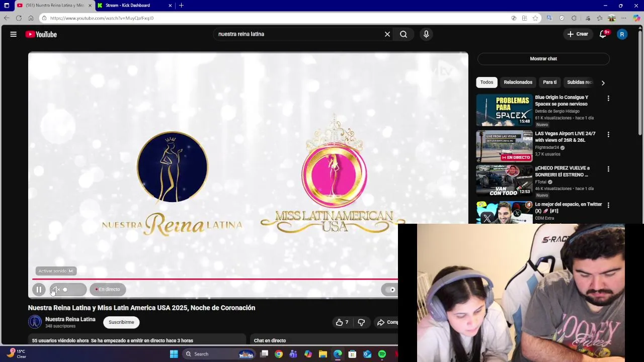Select the Relacionados filter chip
Viewport: 644px width, 362px height.
(518, 82)
